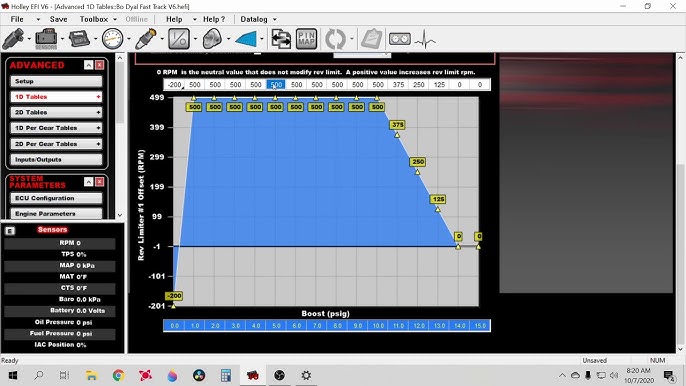686x386 pixels.
Task: Click the Setup button in Advanced
Action: [56, 81]
